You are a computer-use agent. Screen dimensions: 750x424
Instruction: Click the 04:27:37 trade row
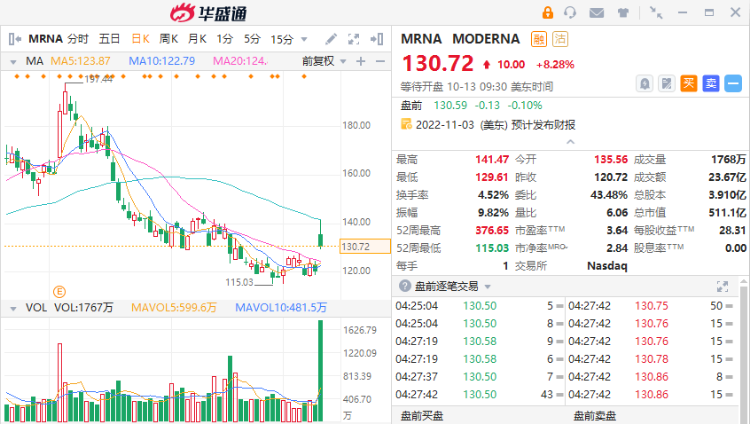[x=479, y=377]
